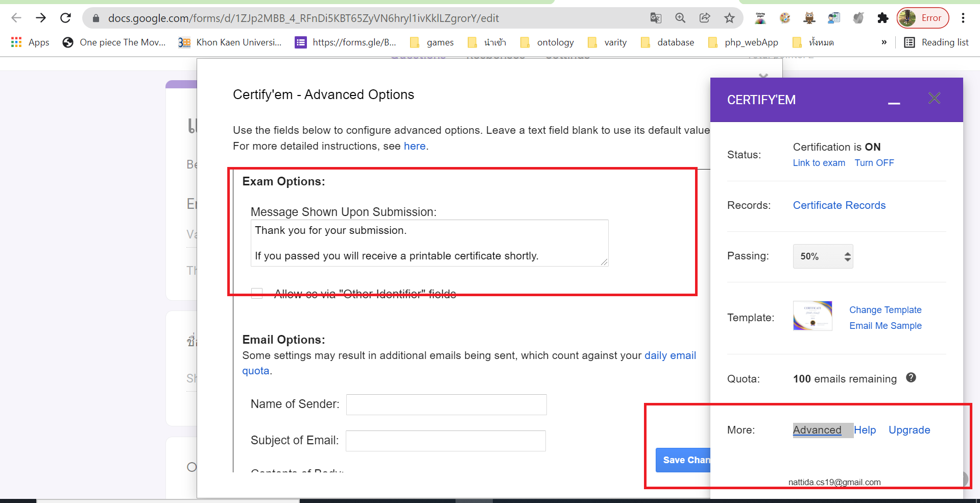
Task: Open the zoom magnifier icon in the address bar
Action: (680, 18)
